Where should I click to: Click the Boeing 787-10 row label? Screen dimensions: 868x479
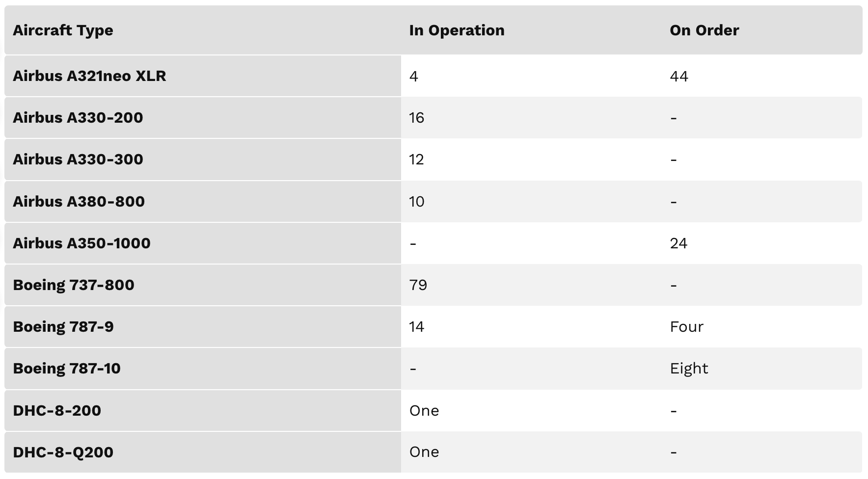(x=66, y=369)
